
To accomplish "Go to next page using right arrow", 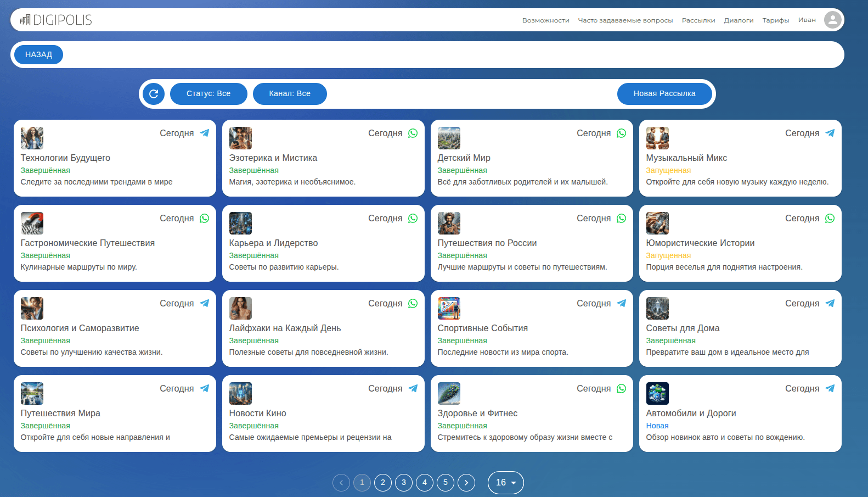I will pyautogui.click(x=466, y=483).
